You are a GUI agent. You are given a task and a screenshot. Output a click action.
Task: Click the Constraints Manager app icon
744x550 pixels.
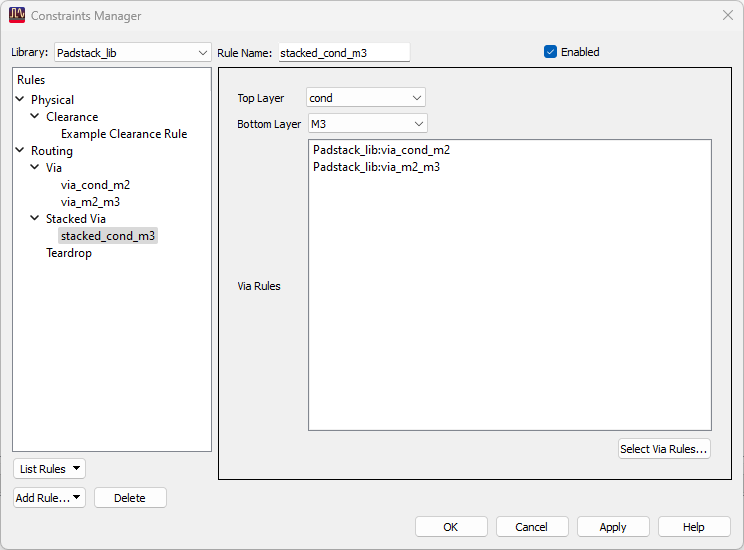tap(17, 15)
